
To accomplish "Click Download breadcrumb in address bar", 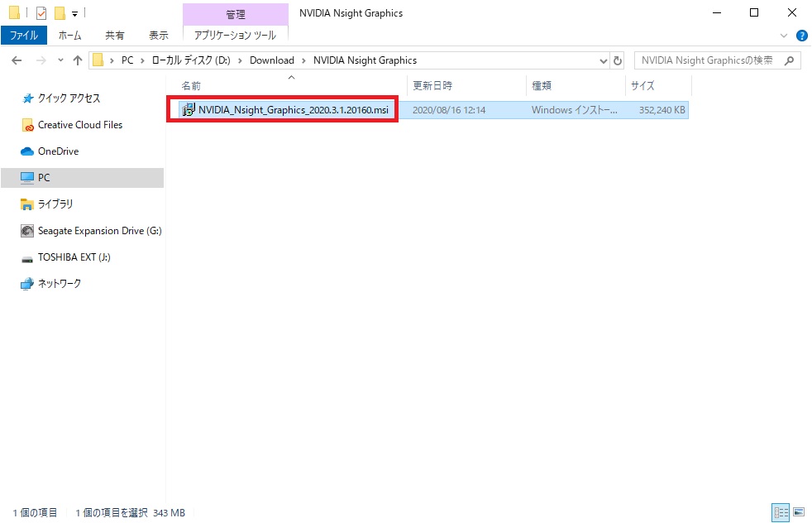I will click(x=272, y=60).
